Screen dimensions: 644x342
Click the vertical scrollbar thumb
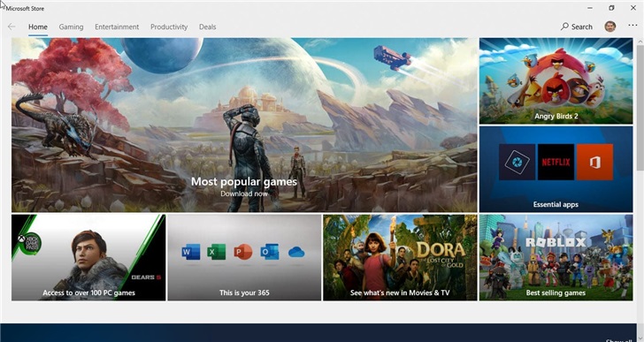[640, 108]
